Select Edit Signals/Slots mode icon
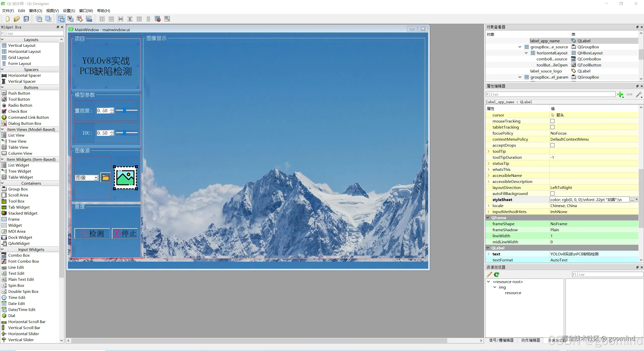The width and height of the screenshot is (644, 351). pyautogui.click(x=70, y=19)
